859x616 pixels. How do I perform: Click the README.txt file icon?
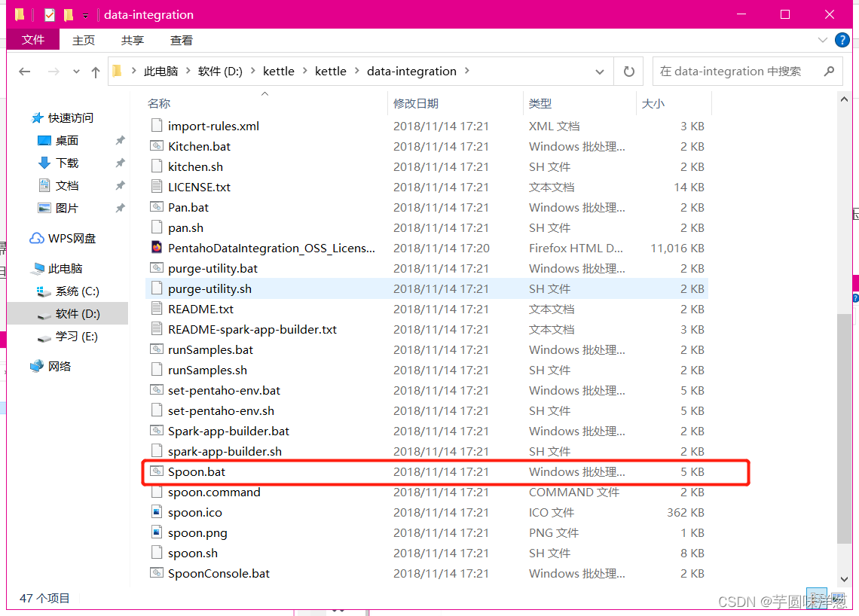pos(157,309)
